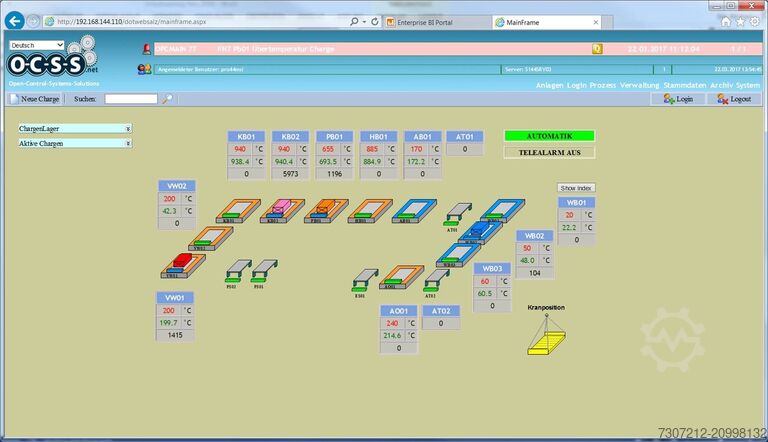Click the Neue Charge button

tap(35, 99)
